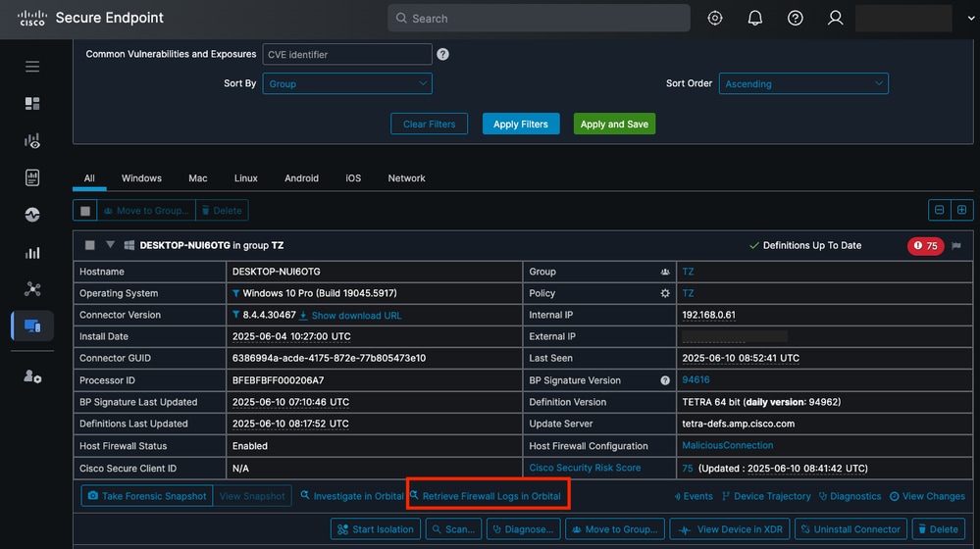Open the notifications bell
Screen dimensions: 980x549
(755, 18)
